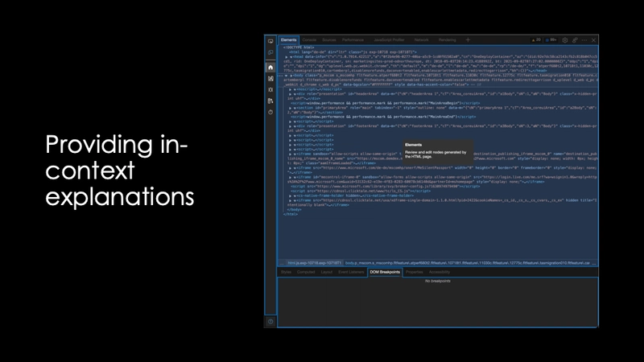
Task: Select the html lang="de-de" line
Action: pos(353,52)
